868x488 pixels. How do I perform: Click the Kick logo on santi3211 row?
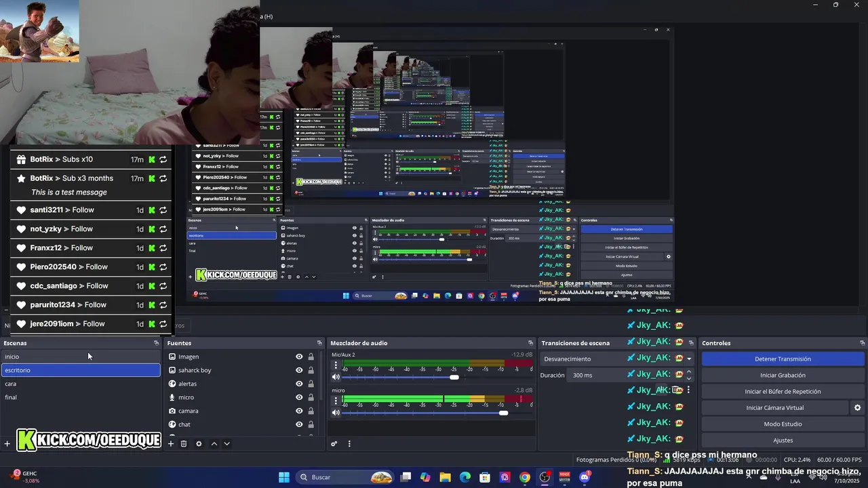(152, 210)
